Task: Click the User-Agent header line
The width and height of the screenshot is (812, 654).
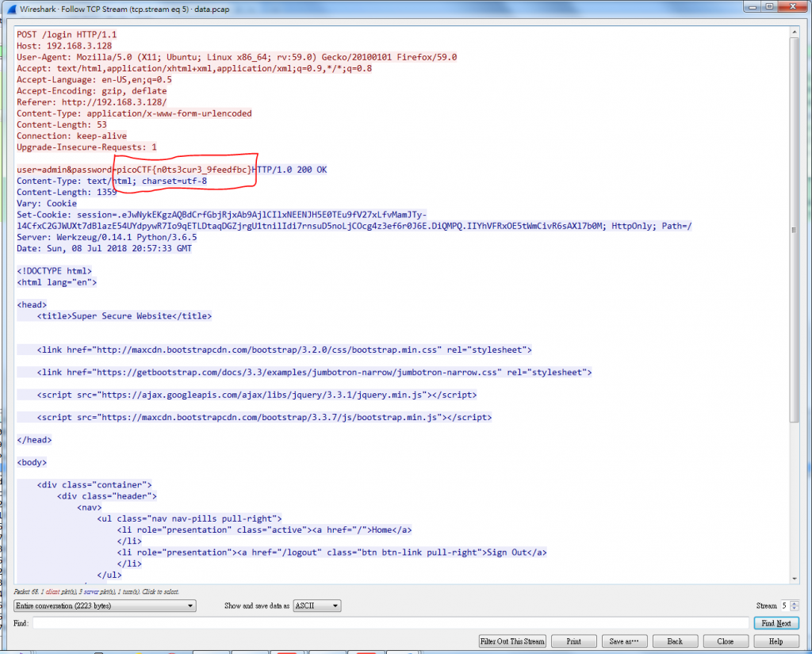Action: [236, 57]
